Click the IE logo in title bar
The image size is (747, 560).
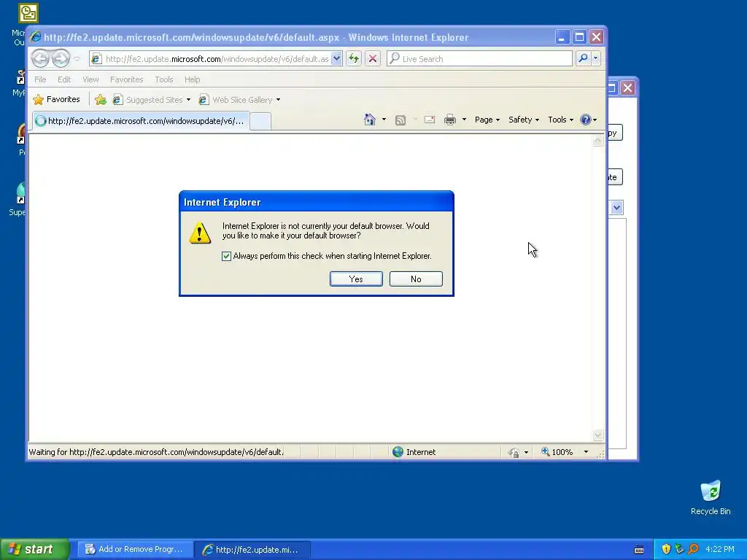click(x=36, y=37)
